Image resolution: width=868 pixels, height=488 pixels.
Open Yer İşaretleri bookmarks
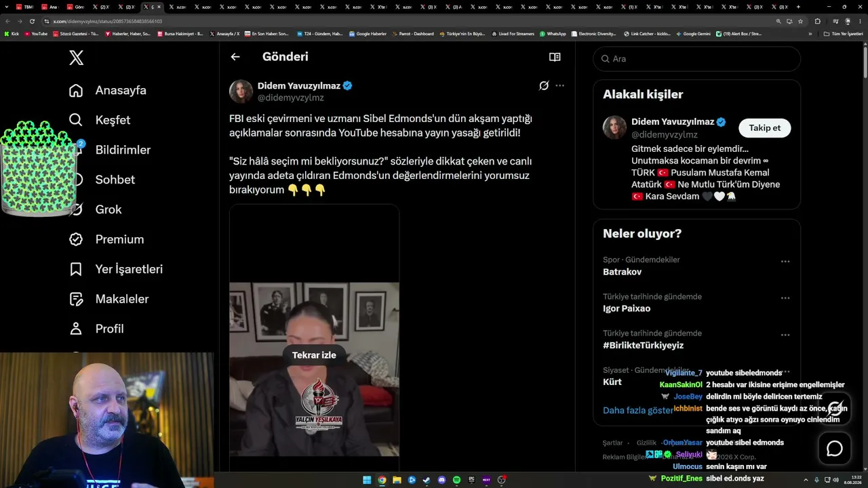point(129,269)
